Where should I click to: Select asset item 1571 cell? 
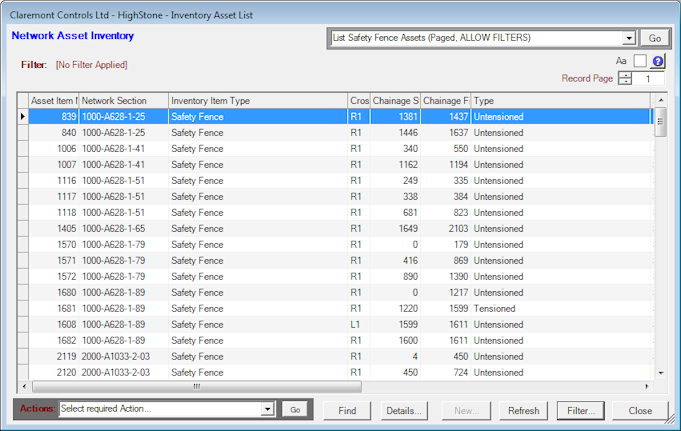(x=54, y=260)
